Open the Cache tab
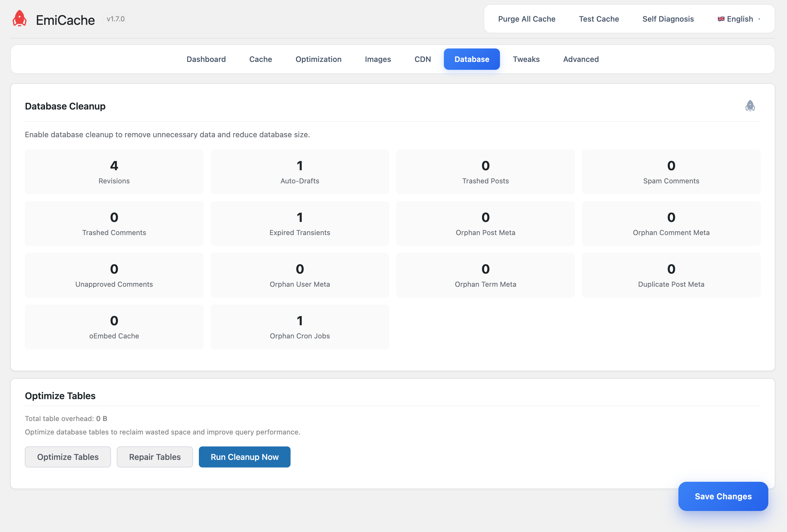The height and width of the screenshot is (532, 787). click(x=260, y=59)
